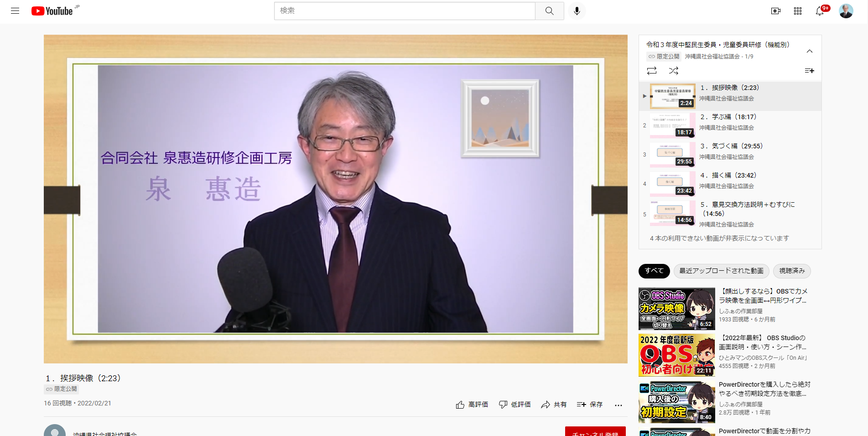
Task: Save the video with 保存
Action: pos(590,404)
